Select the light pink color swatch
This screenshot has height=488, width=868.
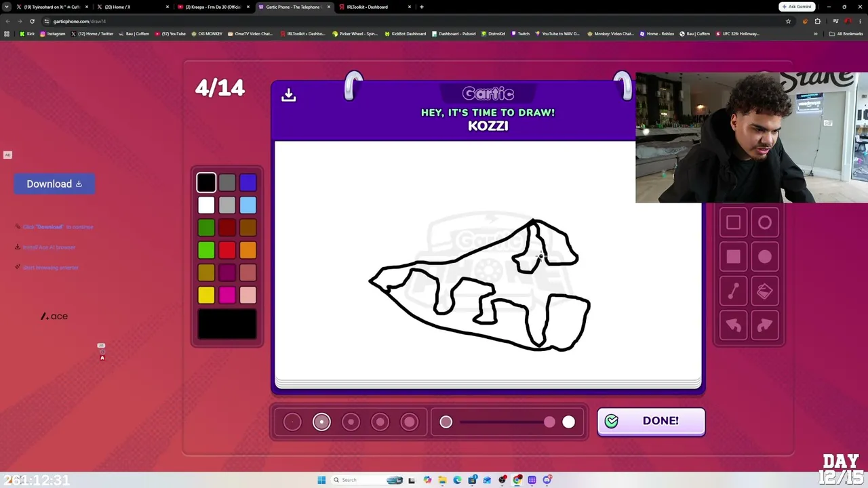248,295
